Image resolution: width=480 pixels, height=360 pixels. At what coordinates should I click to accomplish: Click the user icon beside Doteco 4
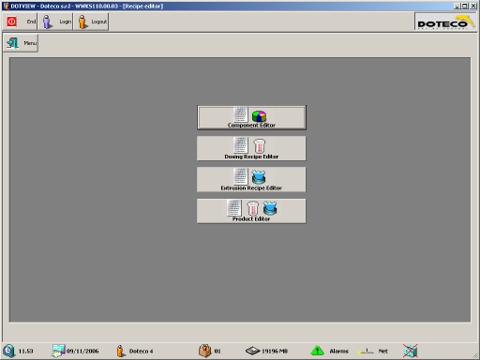coord(120,351)
